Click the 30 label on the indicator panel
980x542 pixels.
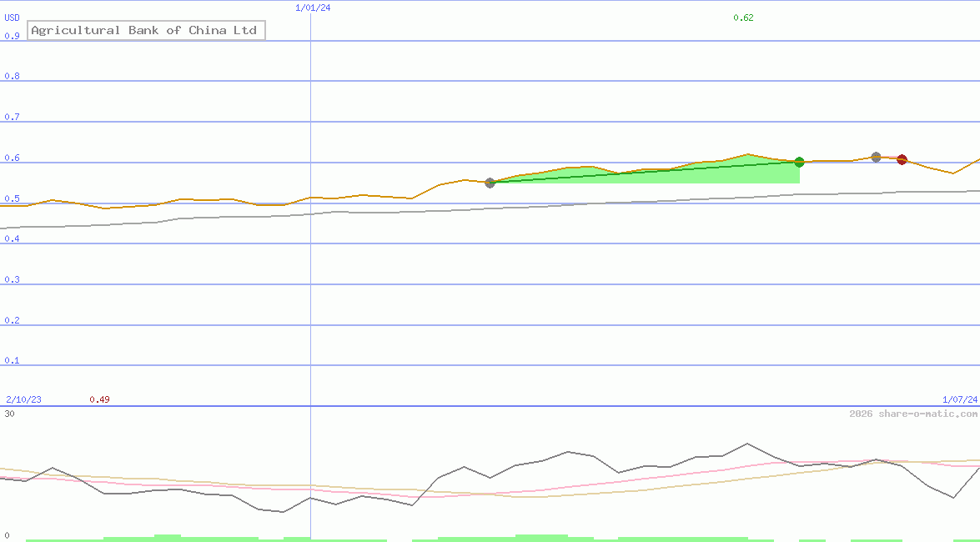(9, 414)
